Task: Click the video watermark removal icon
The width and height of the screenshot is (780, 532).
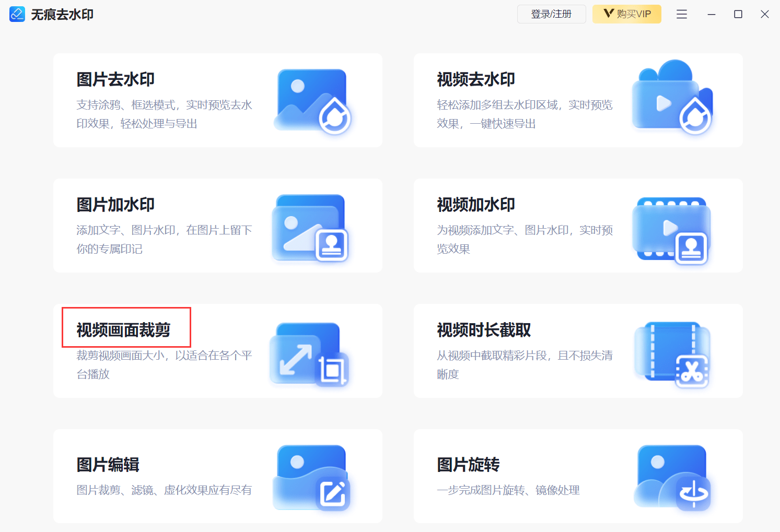Action: point(672,98)
